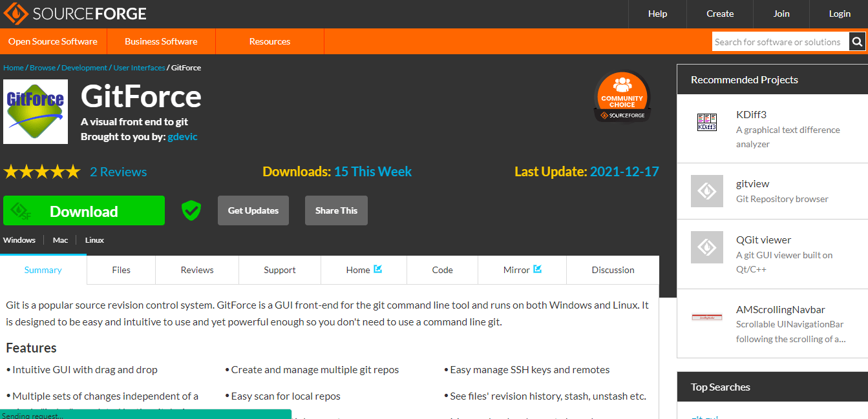This screenshot has width=868, height=419.
Task: Click Join in the top bar
Action: [x=781, y=14]
